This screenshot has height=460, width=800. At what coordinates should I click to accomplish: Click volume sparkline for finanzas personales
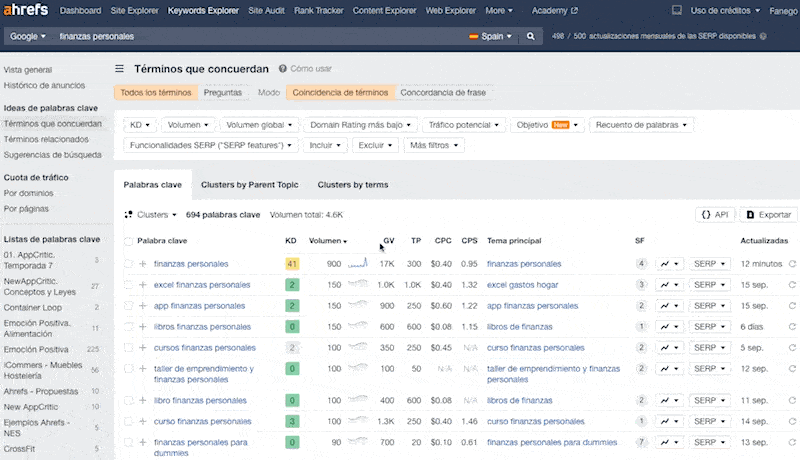(358, 263)
